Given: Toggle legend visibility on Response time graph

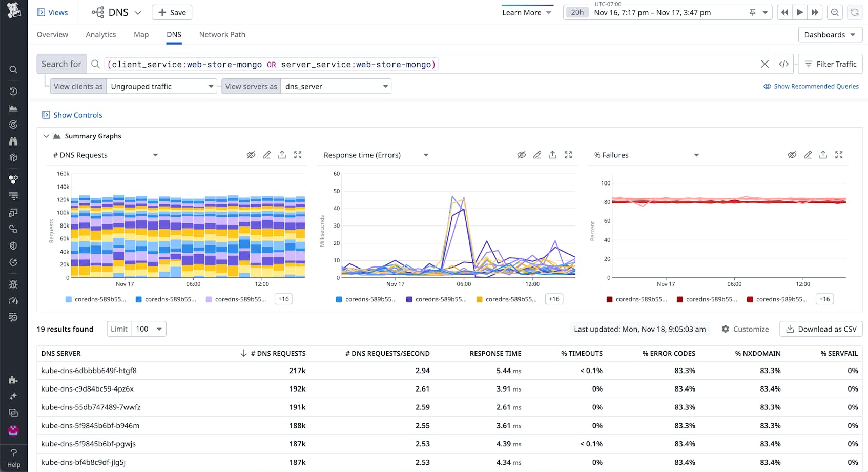Looking at the screenshot, I should pyautogui.click(x=522, y=154).
